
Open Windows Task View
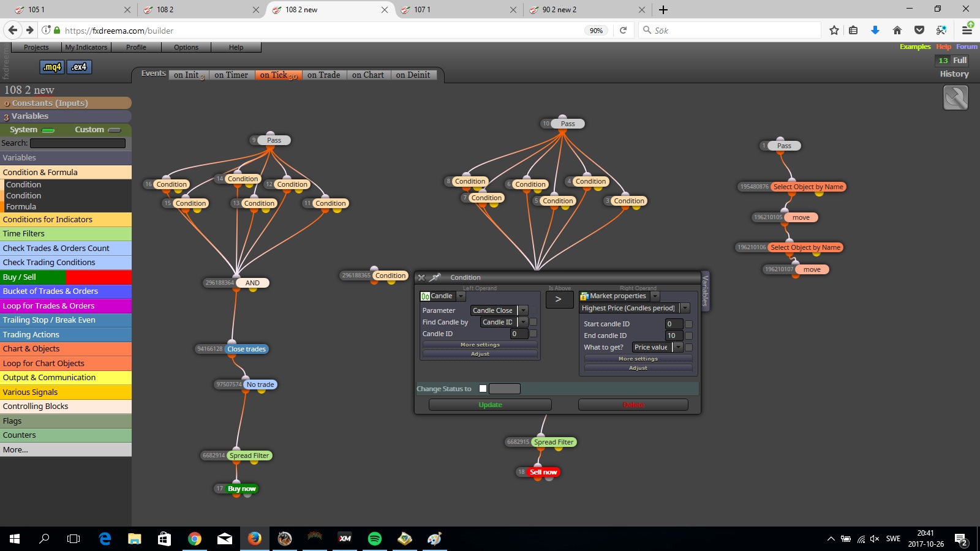click(x=73, y=539)
